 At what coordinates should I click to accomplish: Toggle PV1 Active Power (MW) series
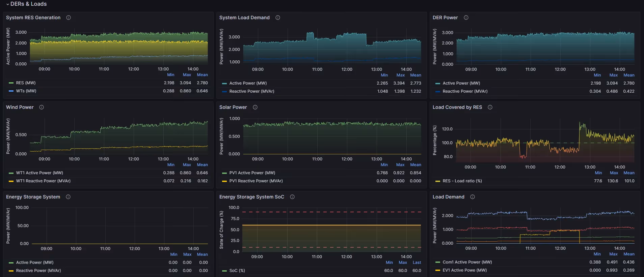252,173
